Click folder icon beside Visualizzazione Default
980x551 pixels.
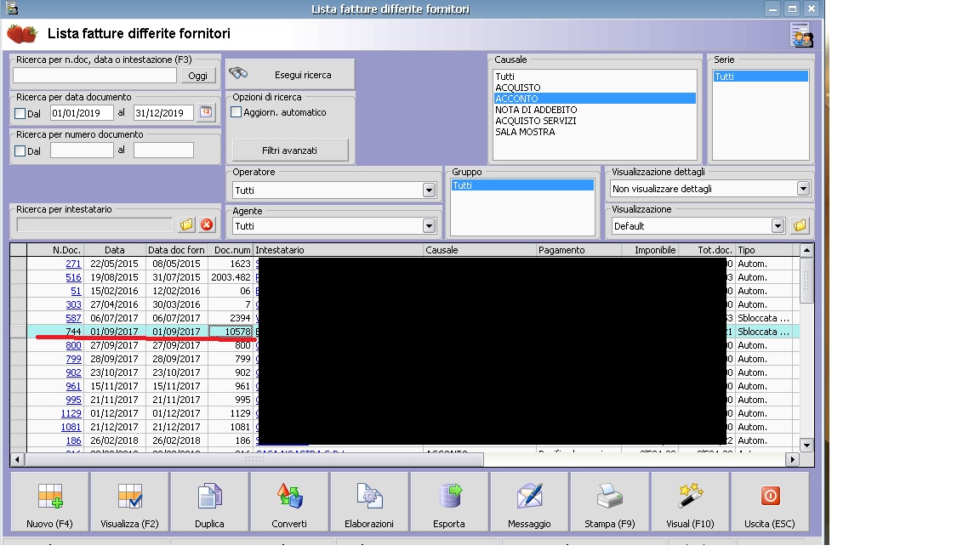pyautogui.click(x=800, y=225)
